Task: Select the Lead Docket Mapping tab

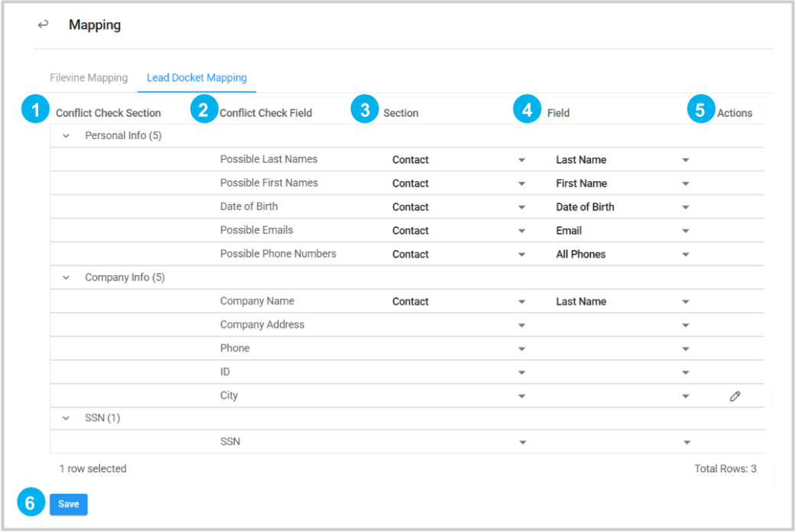Action: pyautogui.click(x=197, y=78)
